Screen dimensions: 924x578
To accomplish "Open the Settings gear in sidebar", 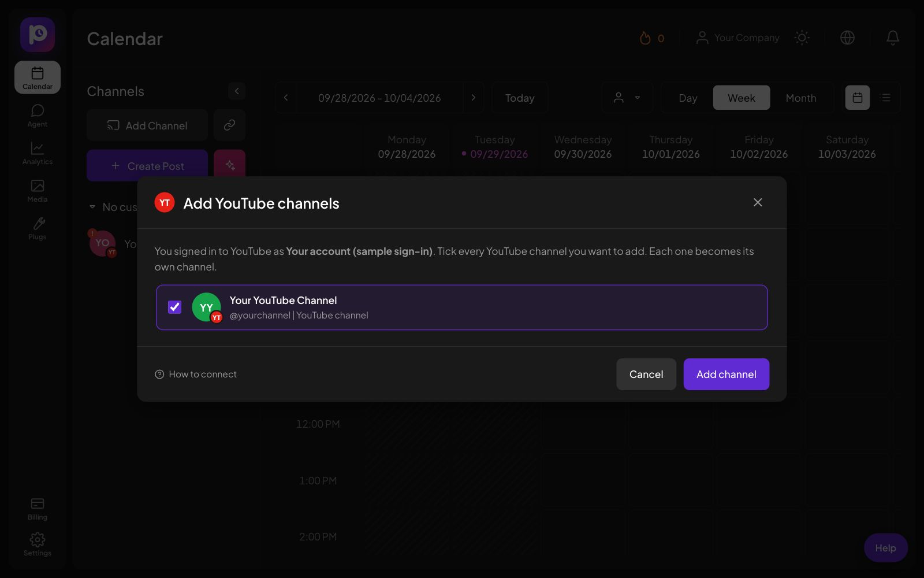I will [x=38, y=544].
